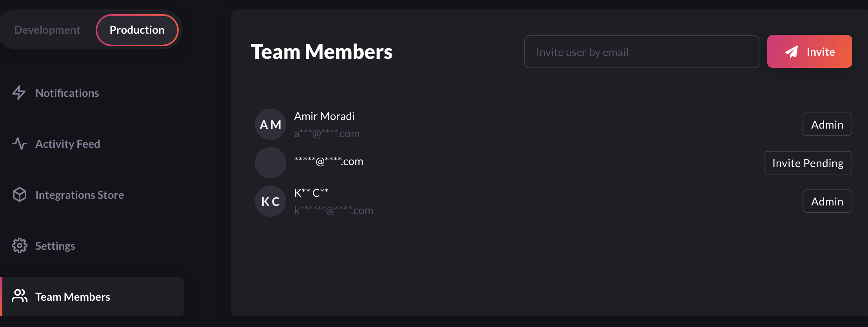Navigate to Activity Feed
This screenshot has width=868, height=327.
[67, 144]
